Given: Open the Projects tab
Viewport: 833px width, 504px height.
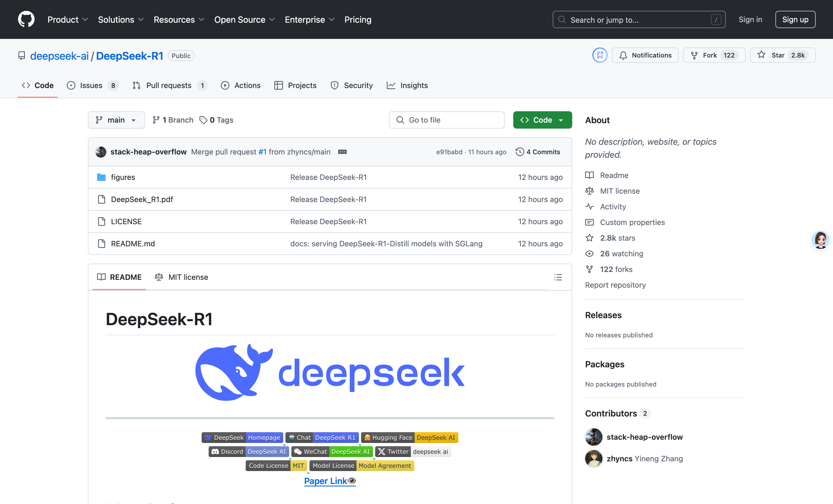Looking at the screenshot, I should click(x=295, y=85).
